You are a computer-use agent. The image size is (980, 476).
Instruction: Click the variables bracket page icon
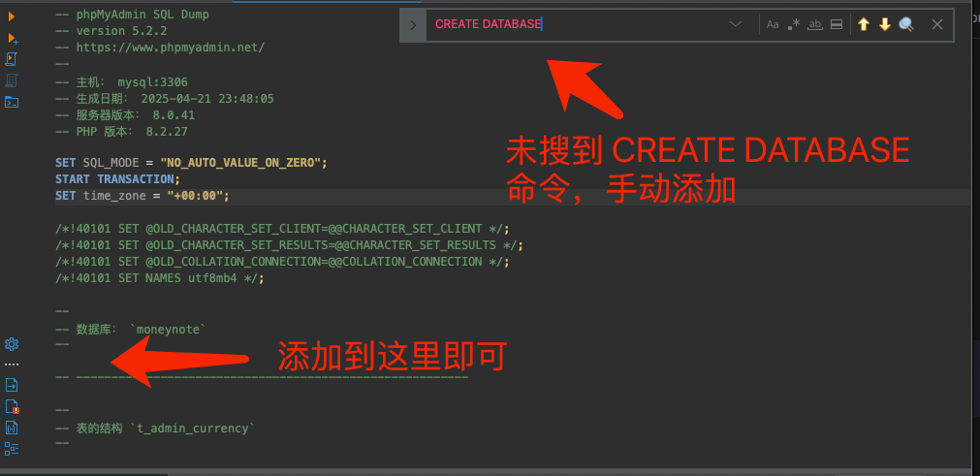tap(12, 428)
